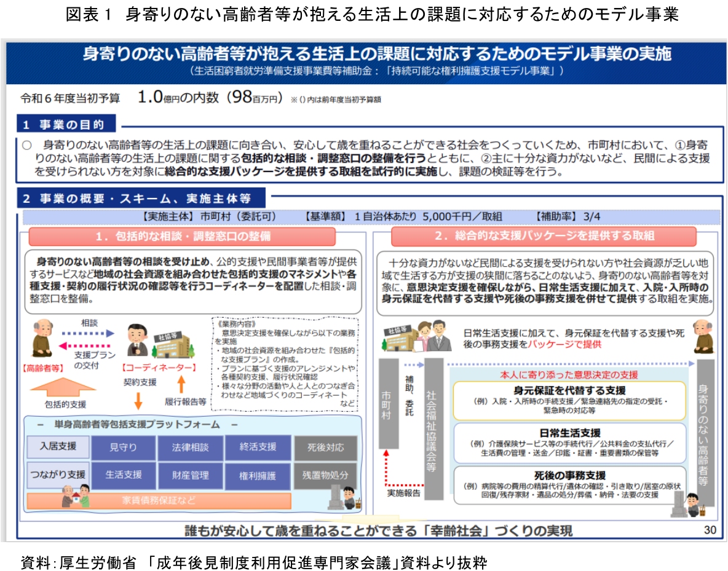Click the 【補助率】 3/4 text
This screenshot has height=571, width=728.
(567, 216)
